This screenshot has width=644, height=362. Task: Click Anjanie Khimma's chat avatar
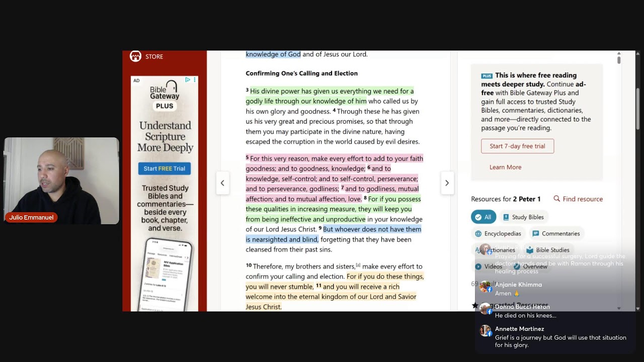[486, 287]
